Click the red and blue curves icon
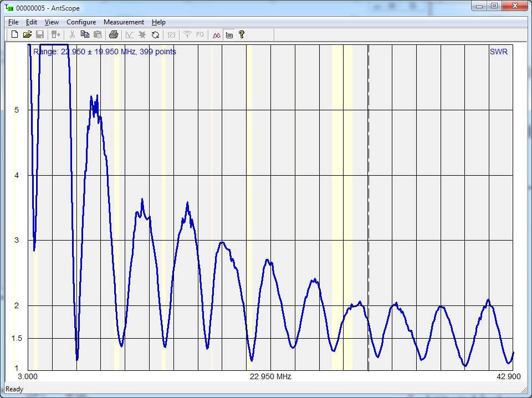 (x=217, y=35)
